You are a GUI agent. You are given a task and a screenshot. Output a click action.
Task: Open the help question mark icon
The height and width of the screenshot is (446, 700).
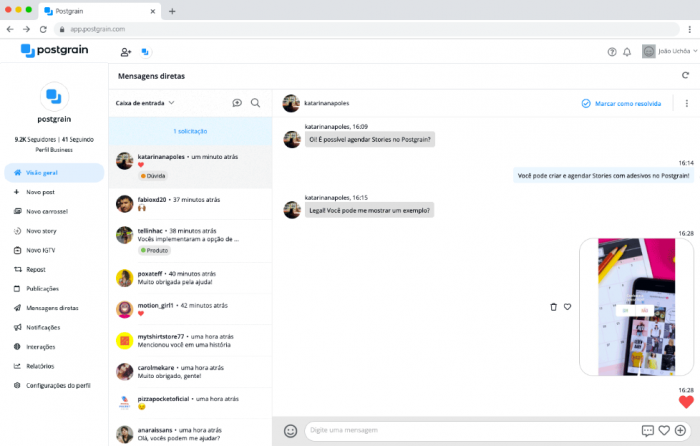tap(612, 52)
